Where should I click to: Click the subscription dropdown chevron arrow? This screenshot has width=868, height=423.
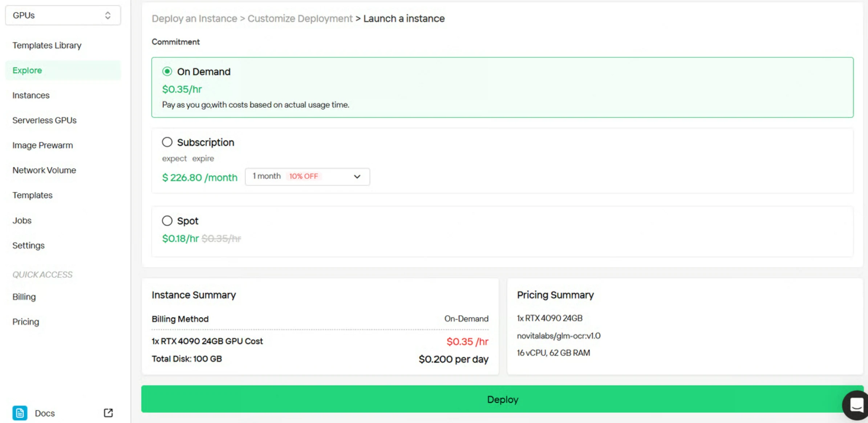(357, 177)
